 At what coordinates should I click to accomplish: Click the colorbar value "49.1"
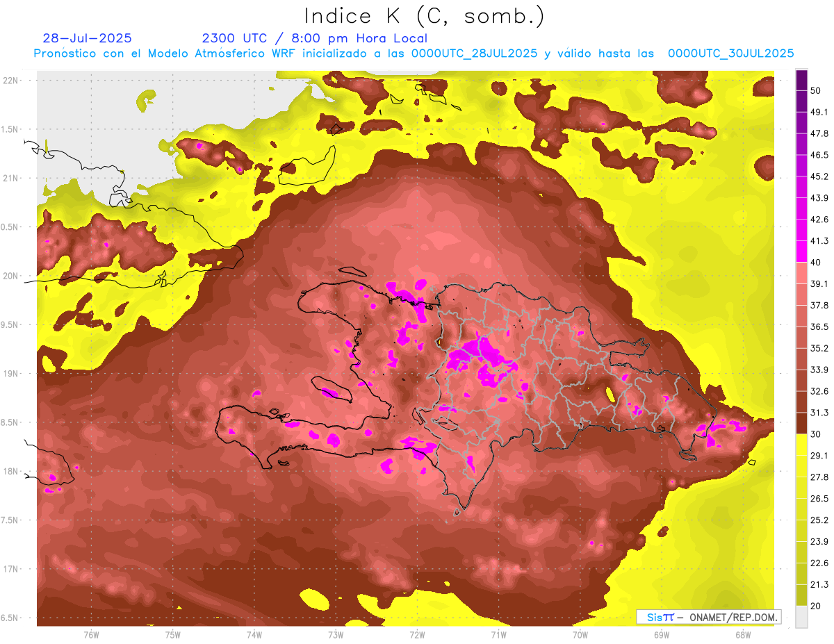click(819, 112)
